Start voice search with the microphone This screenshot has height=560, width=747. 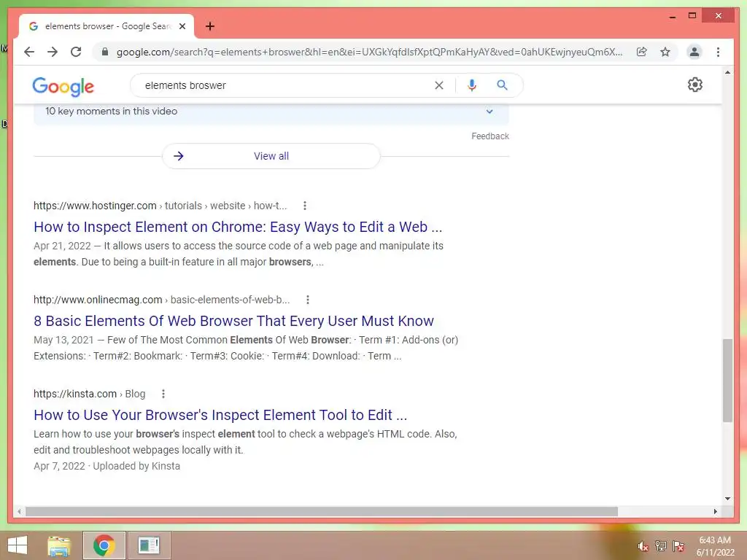tap(472, 85)
